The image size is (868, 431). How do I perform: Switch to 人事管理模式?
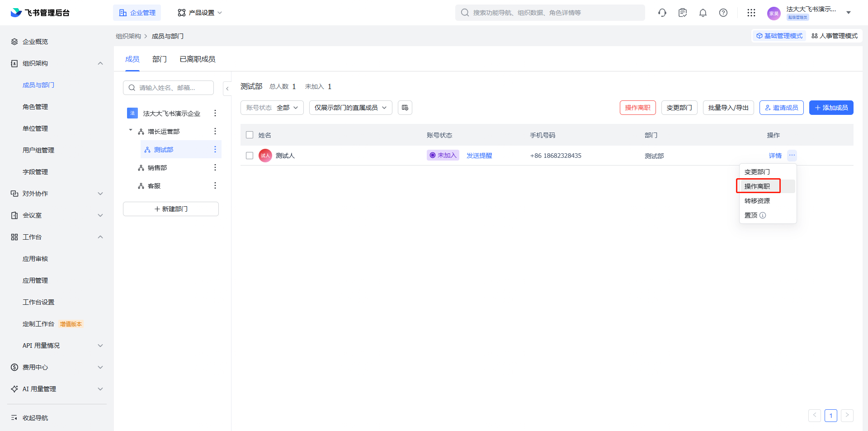point(834,36)
